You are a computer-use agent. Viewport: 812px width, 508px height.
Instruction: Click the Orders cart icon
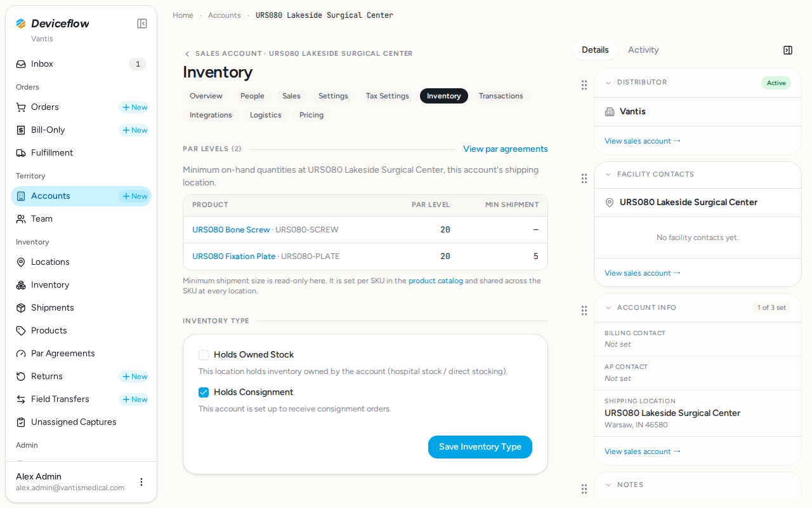pyautogui.click(x=21, y=107)
